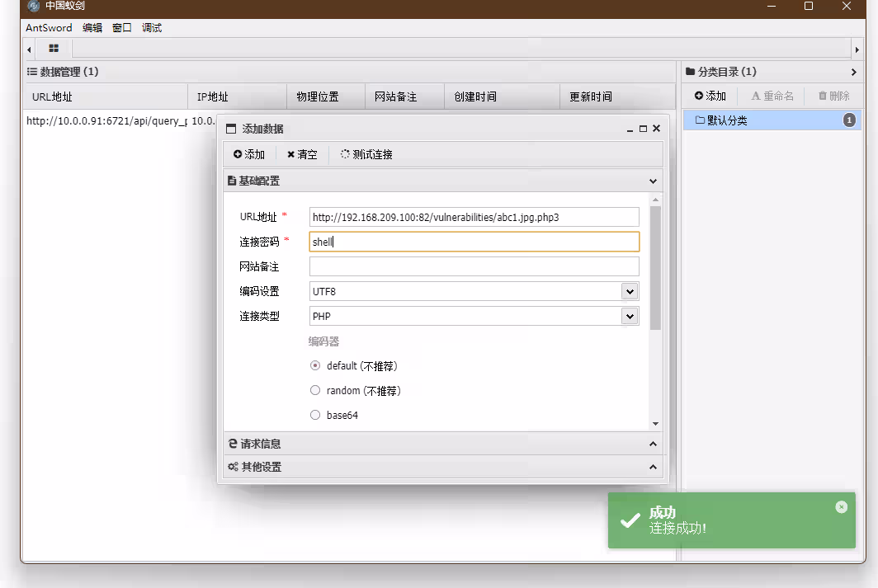Click the left tab scroll arrow
878x588 pixels.
click(30, 49)
